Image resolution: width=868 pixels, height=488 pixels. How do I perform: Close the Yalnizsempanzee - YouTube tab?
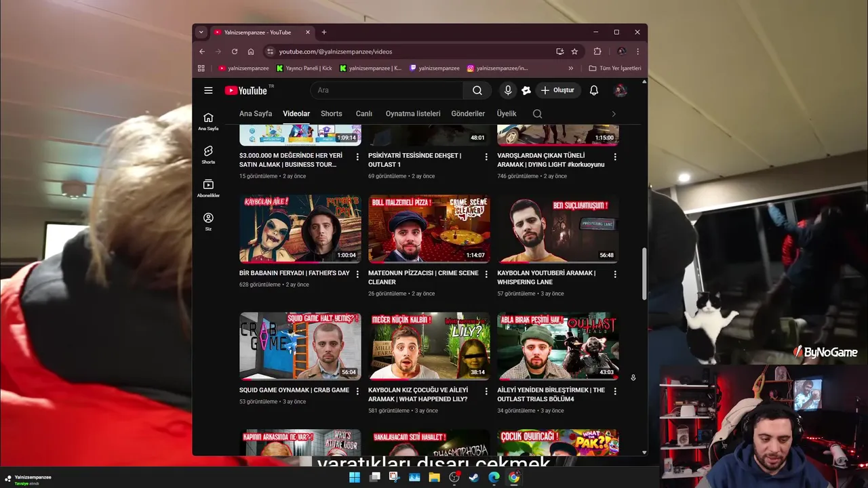pos(308,32)
